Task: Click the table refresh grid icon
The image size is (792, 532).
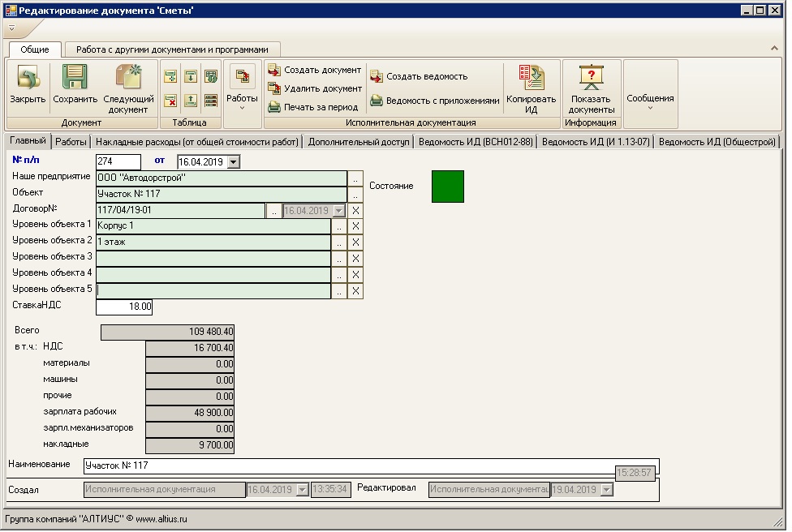Action: (x=211, y=77)
